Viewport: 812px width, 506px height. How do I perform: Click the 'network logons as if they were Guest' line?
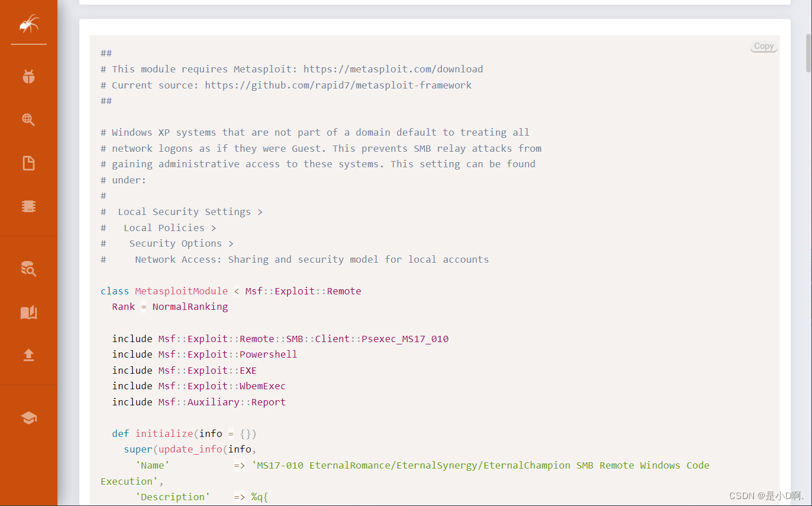(321, 148)
